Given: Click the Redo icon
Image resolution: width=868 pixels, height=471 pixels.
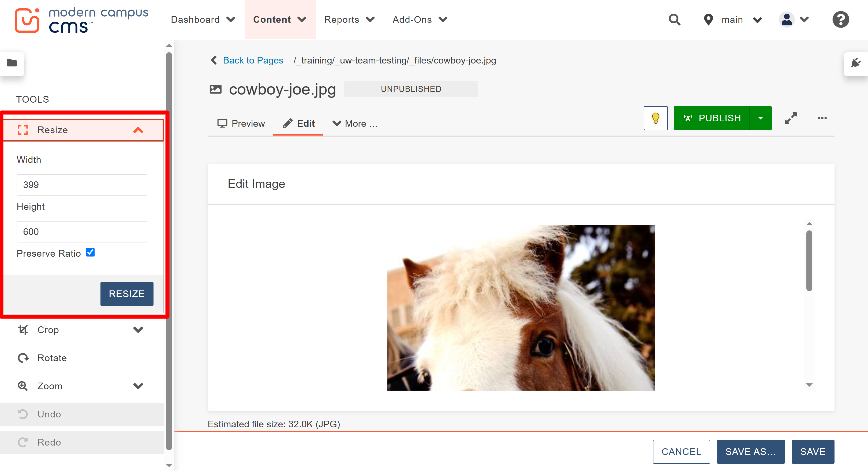Looking at the screenshot, I should [x=23, y=442].
